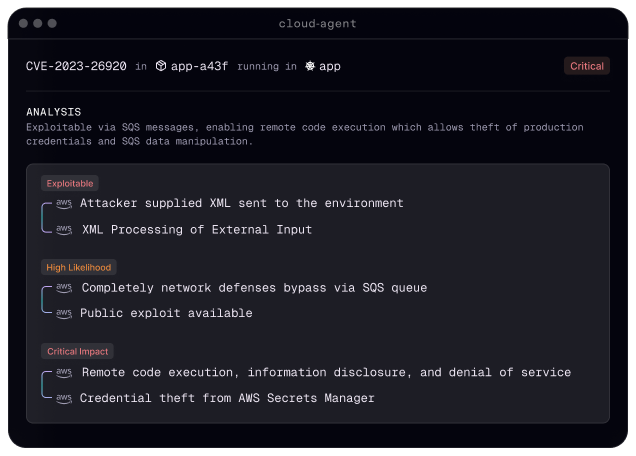The image size is (636, 456).
Task: Click AWS icon beside Public exploit available
Action: 64,313
